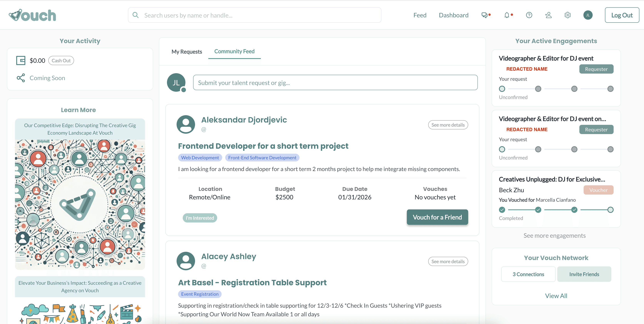Click the help question mark icon
This screenshot has width=644, height=324.
(x=529, y=15)
